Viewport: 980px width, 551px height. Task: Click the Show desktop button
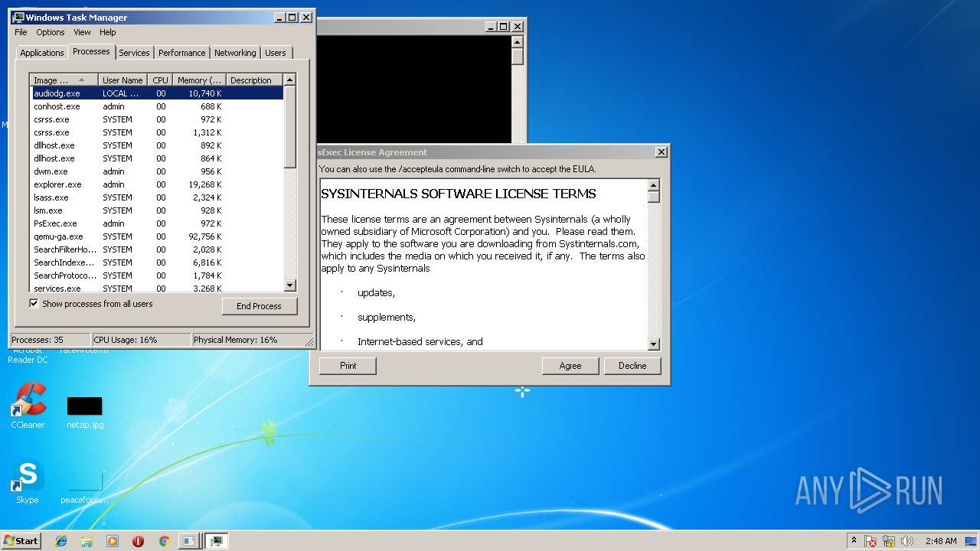click(x=972, y=541)
